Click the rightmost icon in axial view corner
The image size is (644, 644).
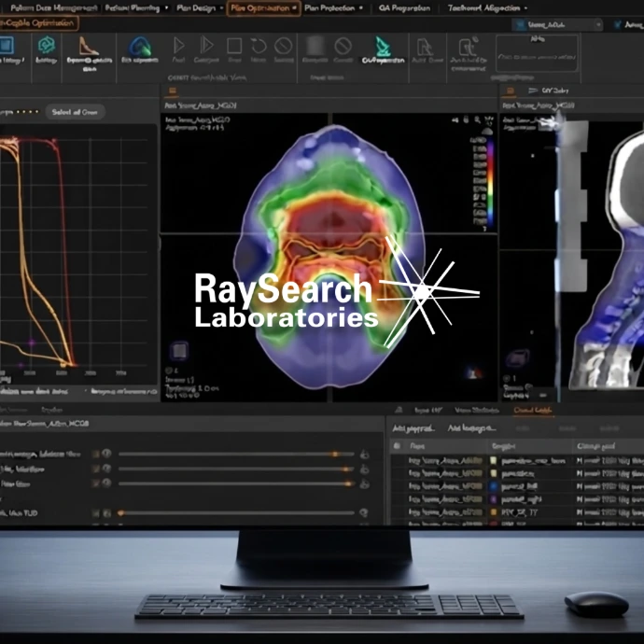tap(489, 120)
